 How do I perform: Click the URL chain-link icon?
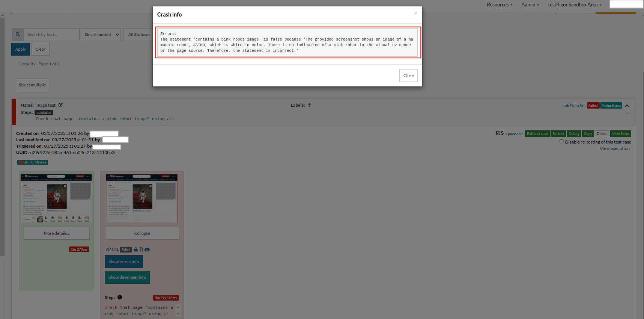pos(108,249)
